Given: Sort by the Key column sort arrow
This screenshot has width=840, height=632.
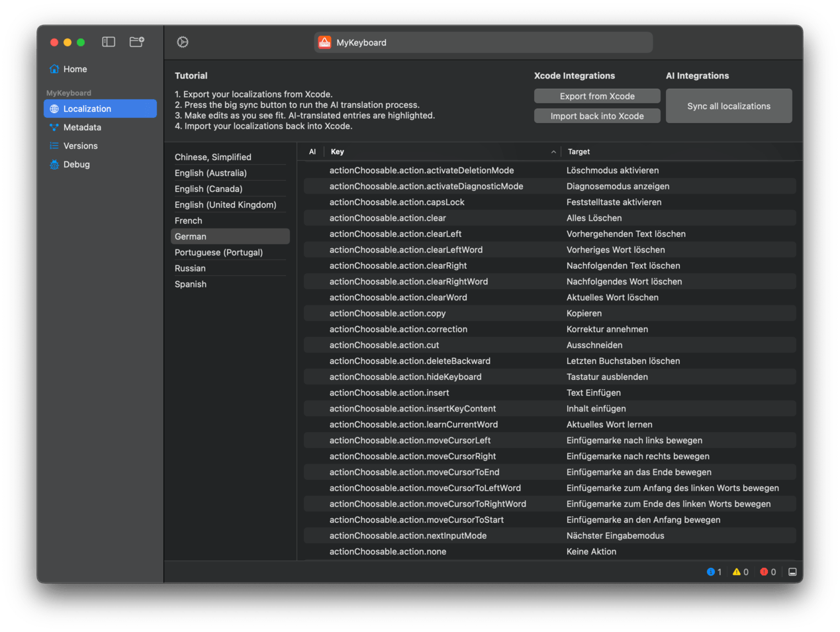Looking at the screenshot, I should 553,152.
